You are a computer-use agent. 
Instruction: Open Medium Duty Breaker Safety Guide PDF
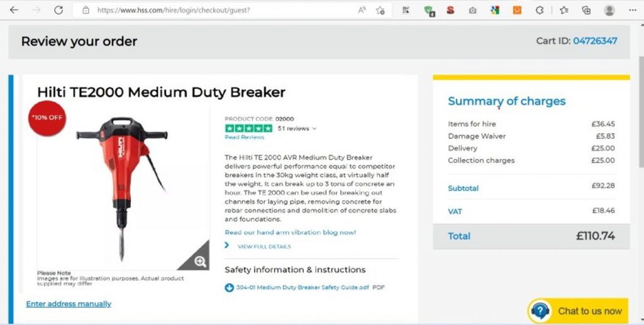[x=303, y=288]
